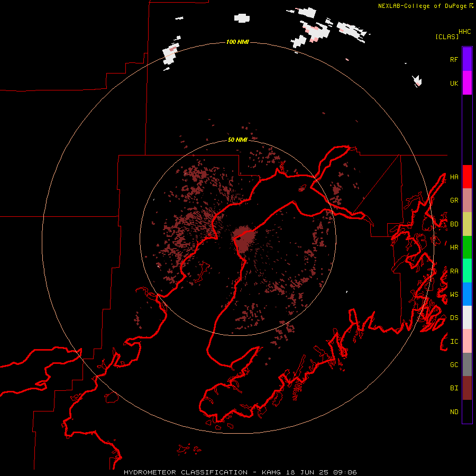Click the GR legend color swatch

click(x=467, y=200)
